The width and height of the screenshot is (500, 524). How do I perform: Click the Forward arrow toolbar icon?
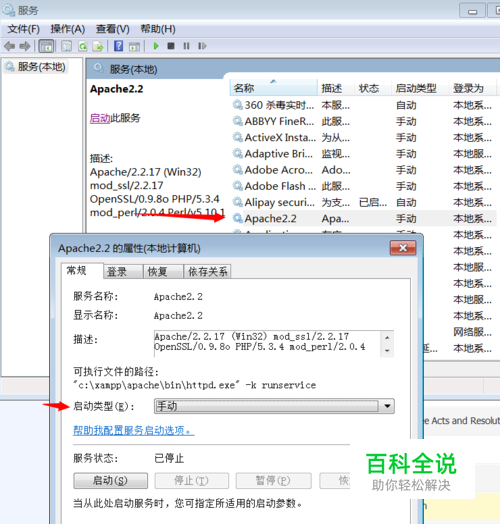25,46
